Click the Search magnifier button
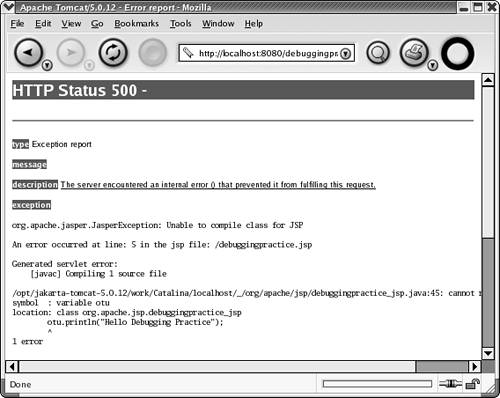The width and height of the screenshot is (500, 398). 378,53
